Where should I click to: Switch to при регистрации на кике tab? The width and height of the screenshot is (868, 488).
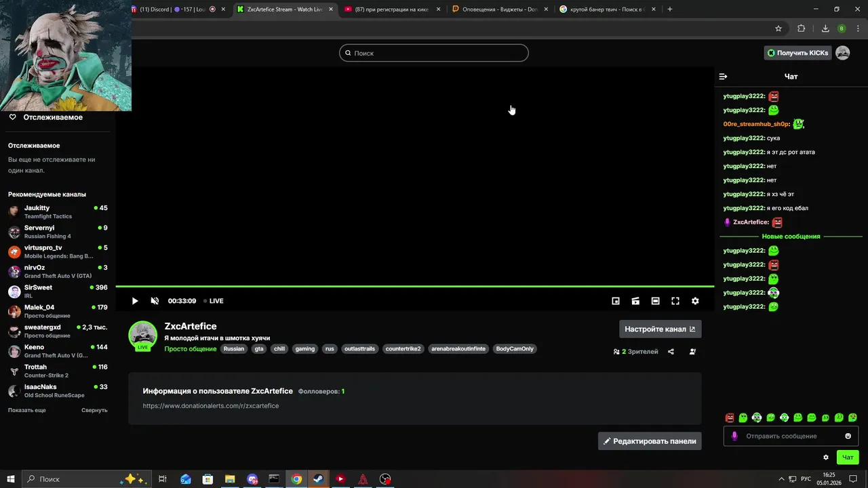(x=393, y=9)
